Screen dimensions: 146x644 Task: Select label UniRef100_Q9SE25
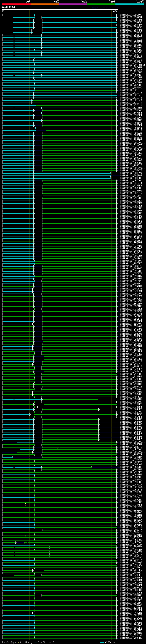131,80
